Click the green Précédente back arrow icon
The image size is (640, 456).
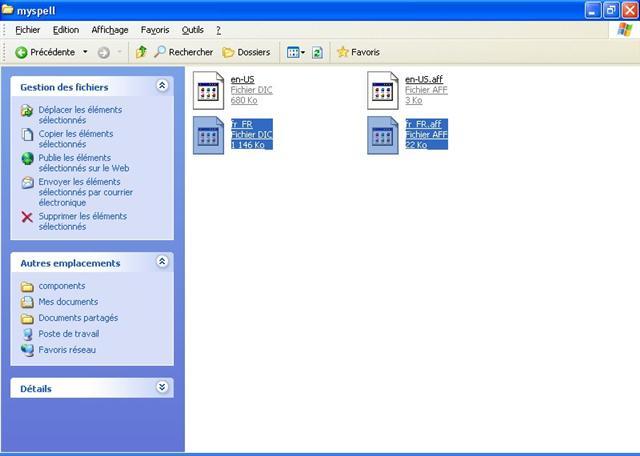[x=21, y=52]
